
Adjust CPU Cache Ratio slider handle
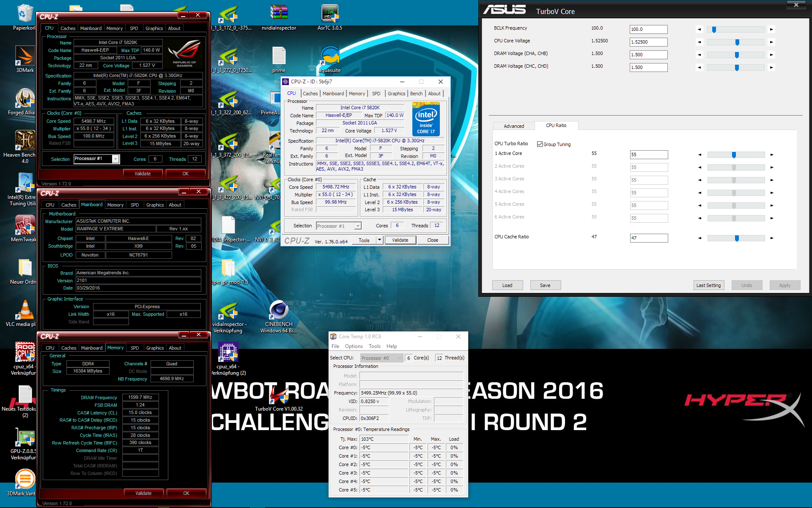737,238
